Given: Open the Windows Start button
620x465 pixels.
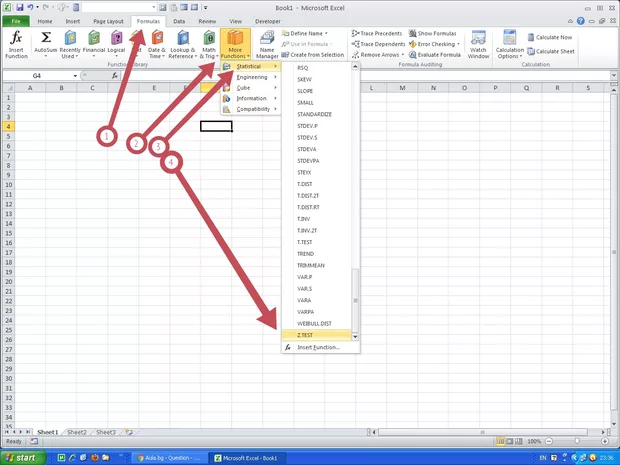Looking at the screenshot, I should 22,458.
